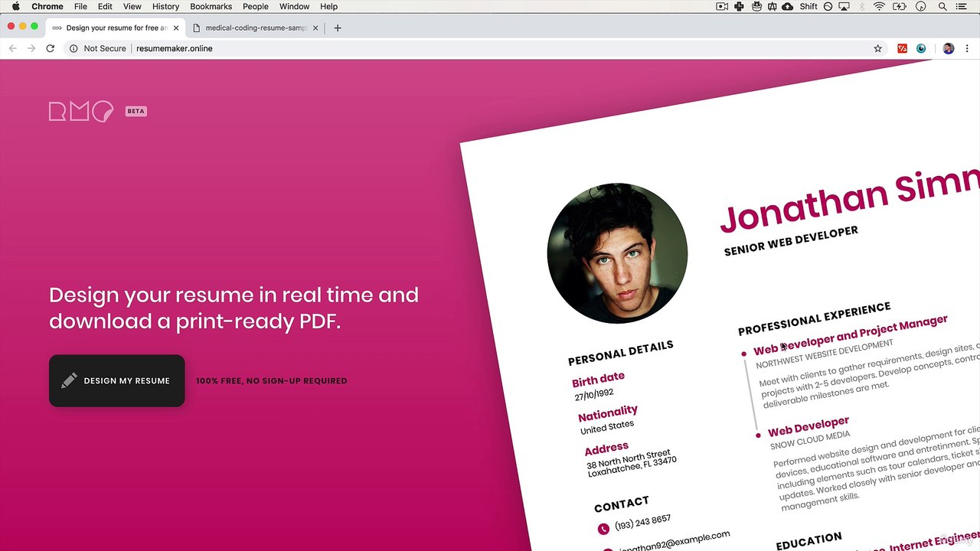
Task: Click the Jonathan profile photo on the resume
Action: [617, 253]
